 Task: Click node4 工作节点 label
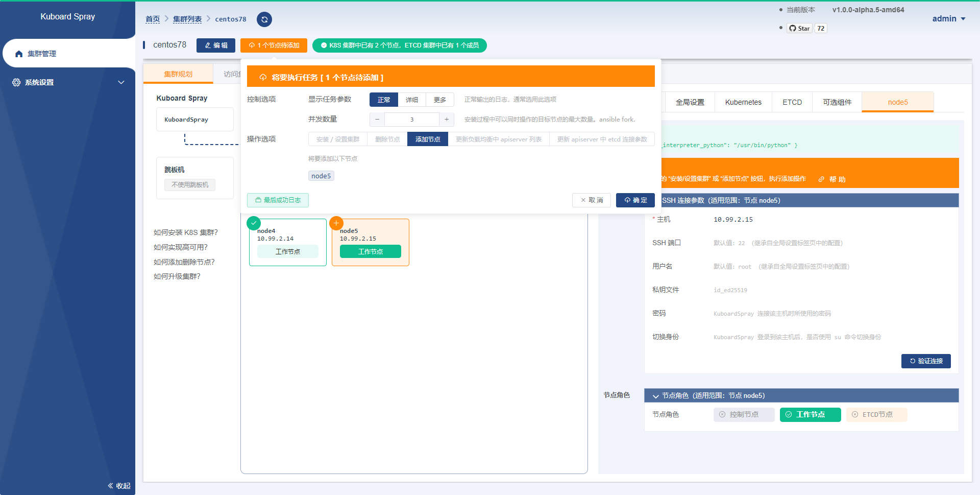click(x=288, y=251)
